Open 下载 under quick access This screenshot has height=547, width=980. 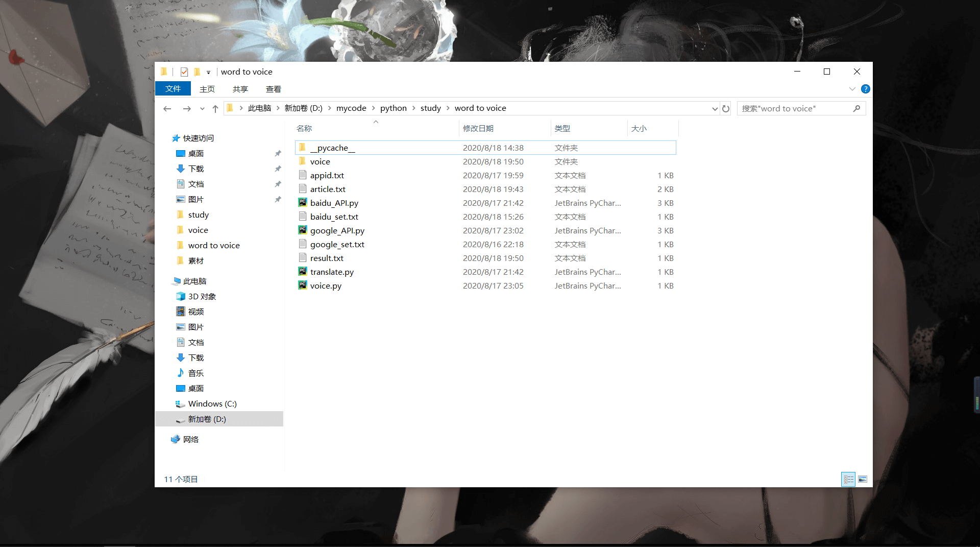(x=195, y=169)
